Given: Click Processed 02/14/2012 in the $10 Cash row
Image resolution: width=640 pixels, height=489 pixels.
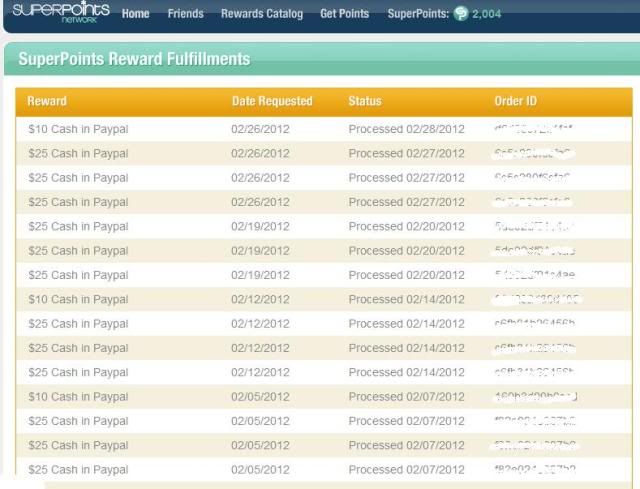Looking at the screenshot, I should coord(407,300).
